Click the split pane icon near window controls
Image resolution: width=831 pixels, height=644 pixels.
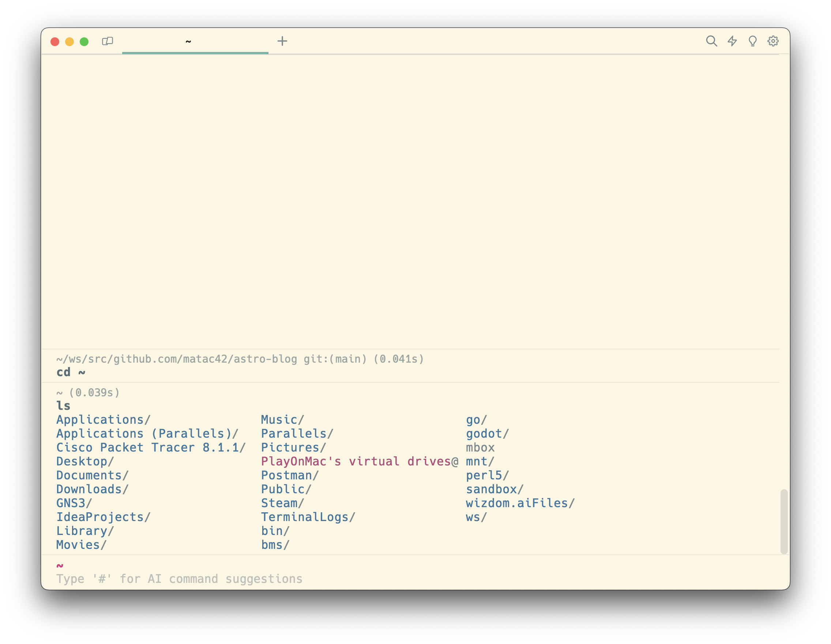tap(108, 41)
